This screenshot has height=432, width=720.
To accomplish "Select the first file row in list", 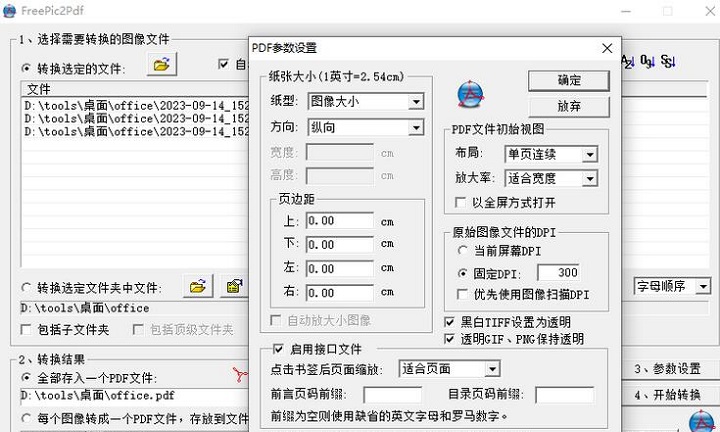I will [x=136, y=106].
